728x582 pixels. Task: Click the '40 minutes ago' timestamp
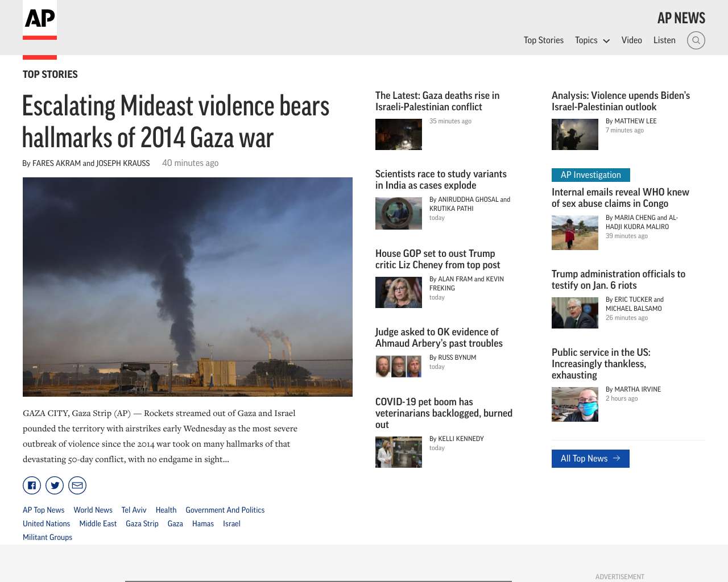(190, 163)
